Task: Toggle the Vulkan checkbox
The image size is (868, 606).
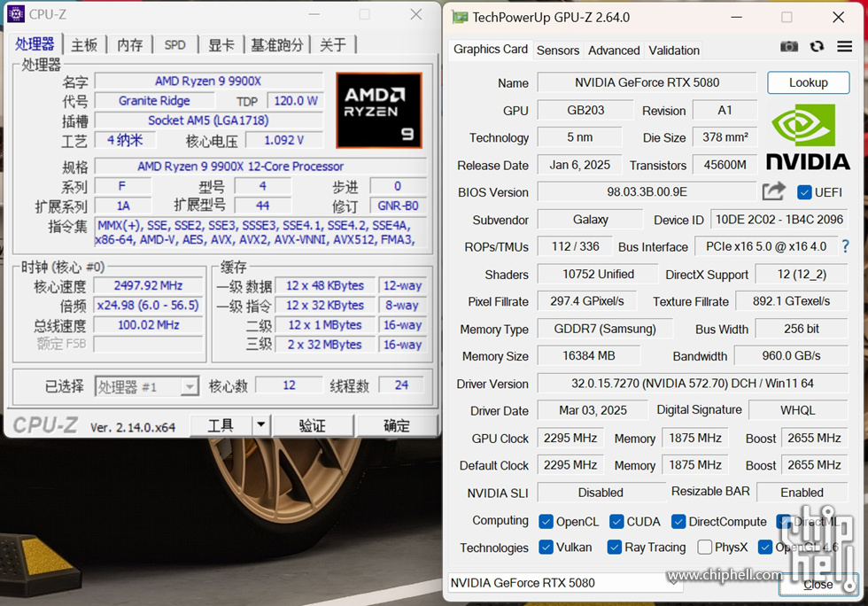Action: (x=546, y=548)
